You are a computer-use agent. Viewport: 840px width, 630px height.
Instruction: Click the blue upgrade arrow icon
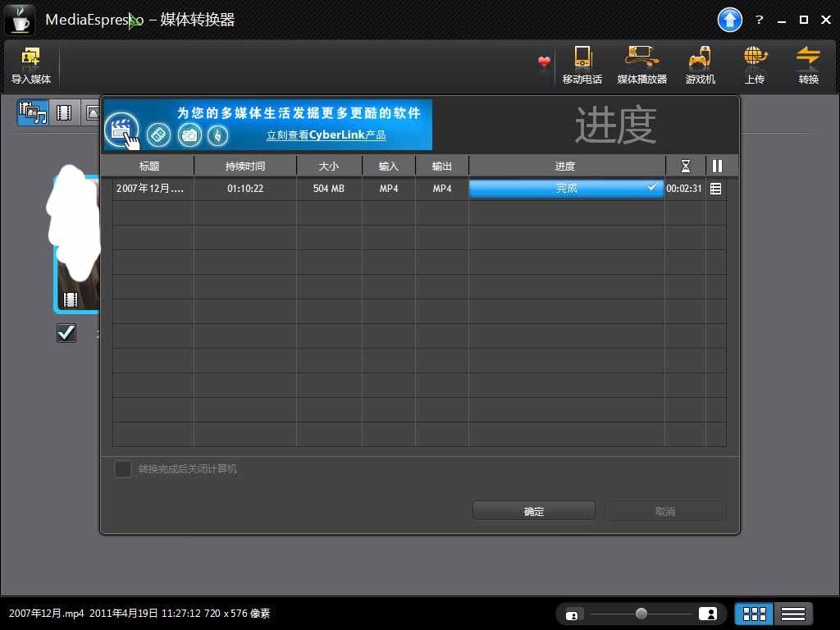(729, 20)
